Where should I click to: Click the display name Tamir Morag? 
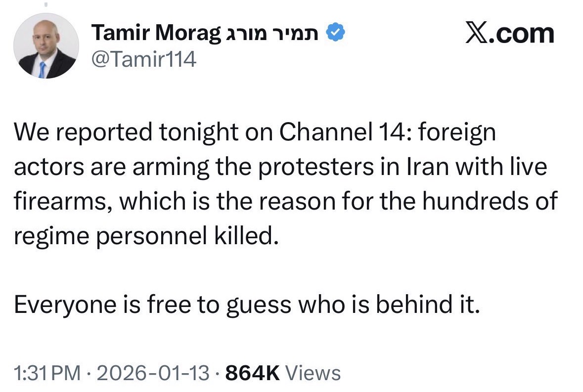tap(156, 33)
